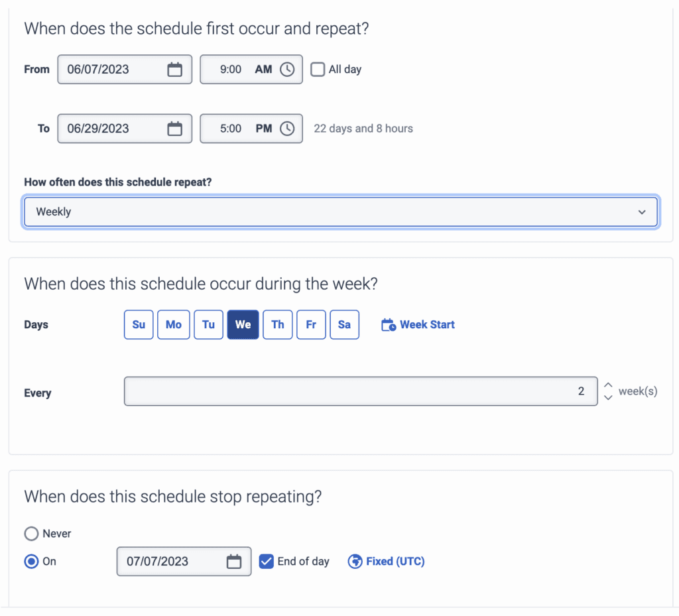Increase the Every weeks value with up arrow
Viewport: 679px width, 616px height.
608,385
